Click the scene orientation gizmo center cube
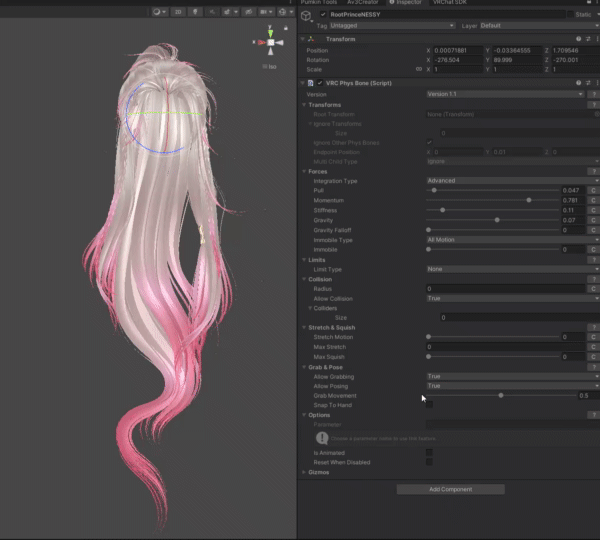Image resolution: width=600 pixels, height=540 pixels. click(270, 43)
